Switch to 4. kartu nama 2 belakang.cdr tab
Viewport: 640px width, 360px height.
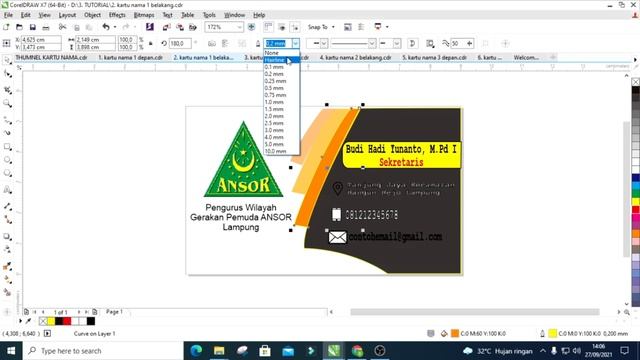(355, 58)
